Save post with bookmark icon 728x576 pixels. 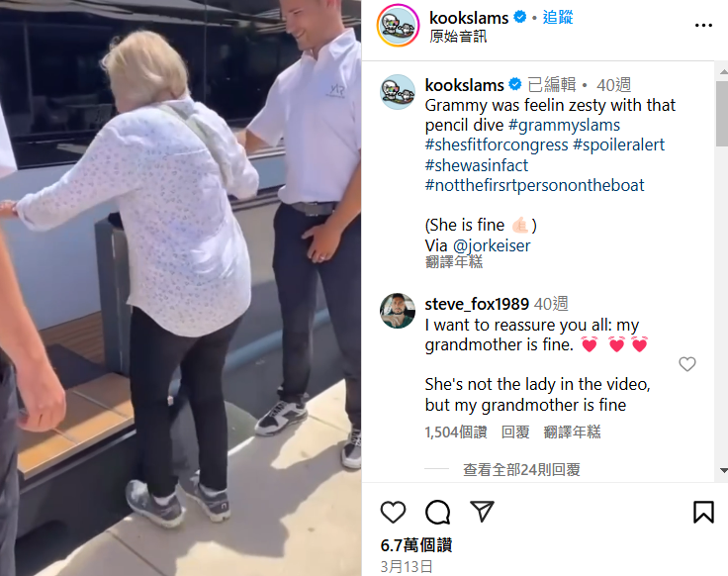pos(703,512)
